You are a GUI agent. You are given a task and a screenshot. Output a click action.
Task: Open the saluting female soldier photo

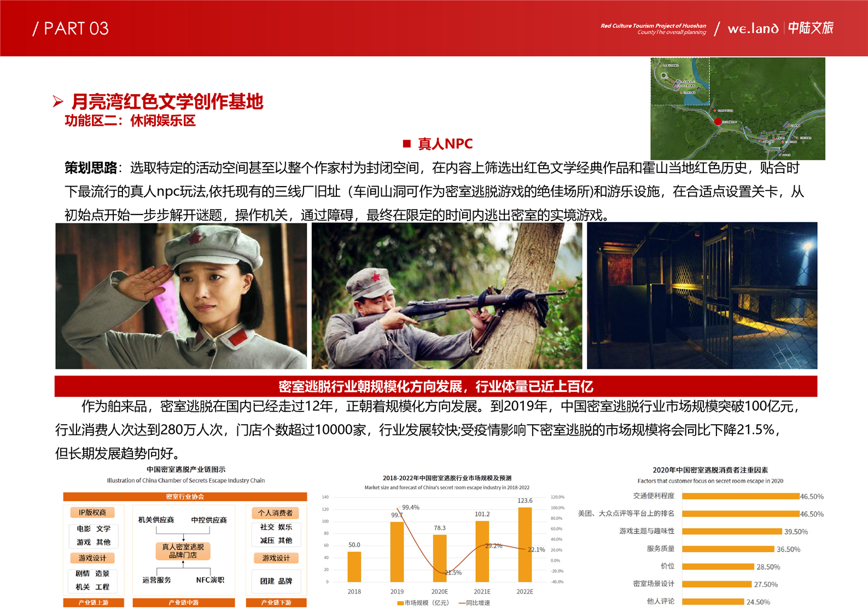[181, 296]
